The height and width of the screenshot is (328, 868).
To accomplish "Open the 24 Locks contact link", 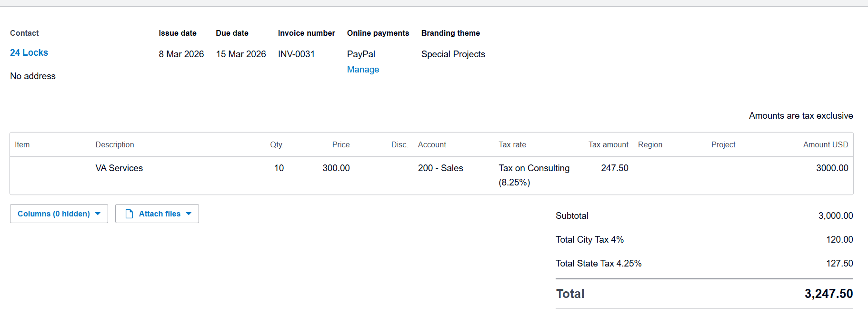I will (29, 53).
